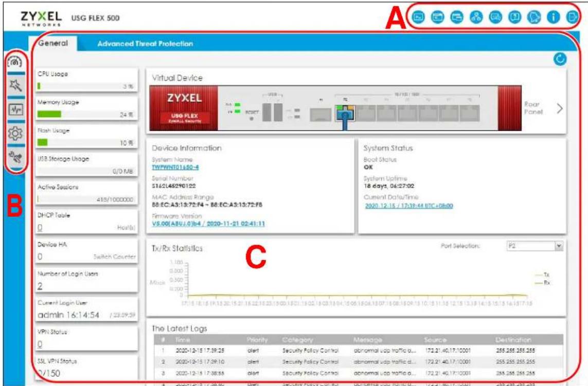Image resolution: width=588 pixels, height=386 pixels.
Task: Open Number of Login Users value 2
Action: tap(40, 286)
